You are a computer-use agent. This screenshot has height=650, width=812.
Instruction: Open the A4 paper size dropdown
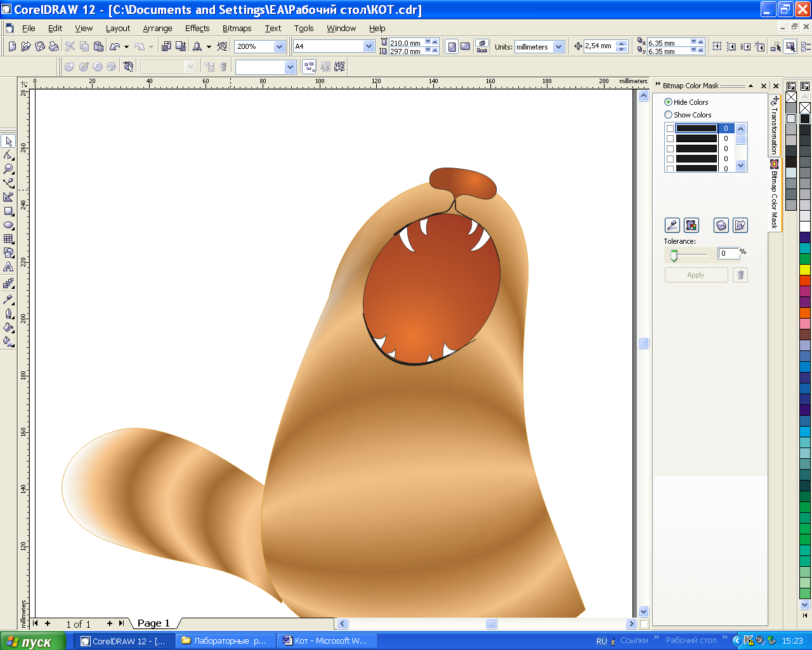point(369,46)
